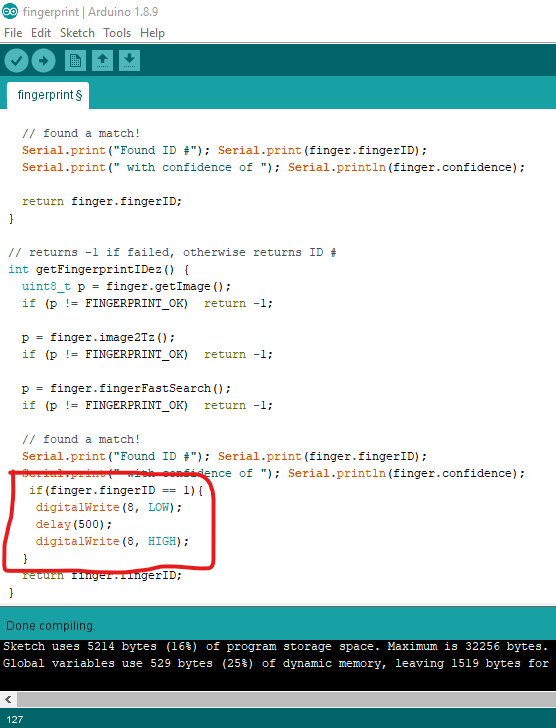556x728 pixels.
Task: Click the sketch size console output line
Action: pos(276,646)
